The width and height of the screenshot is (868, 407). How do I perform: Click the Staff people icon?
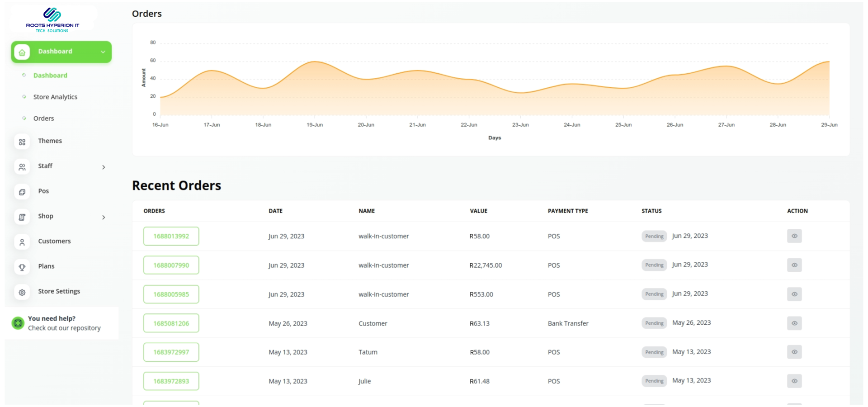(x=22, y=167)
